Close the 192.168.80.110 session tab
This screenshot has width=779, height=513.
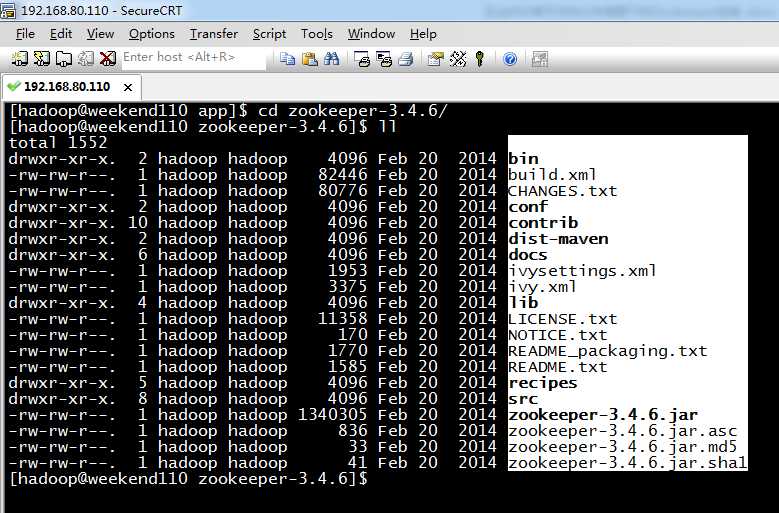coord(128,87)
